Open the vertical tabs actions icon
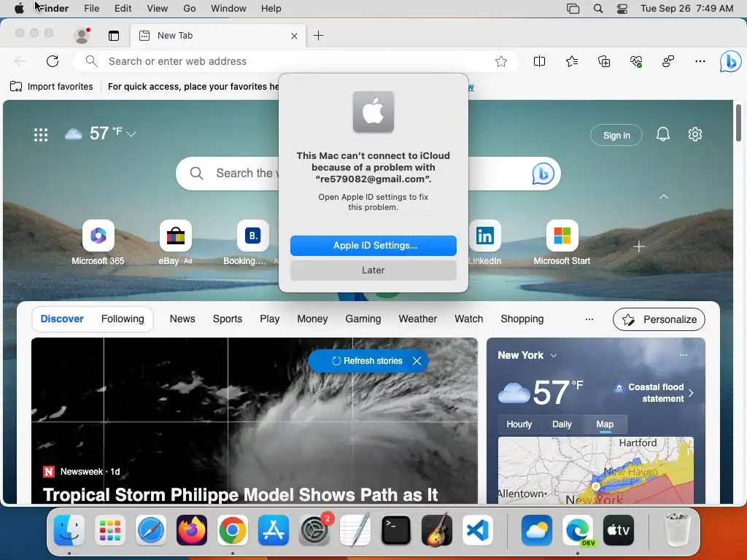747x560 pixels. coord(113,36)
